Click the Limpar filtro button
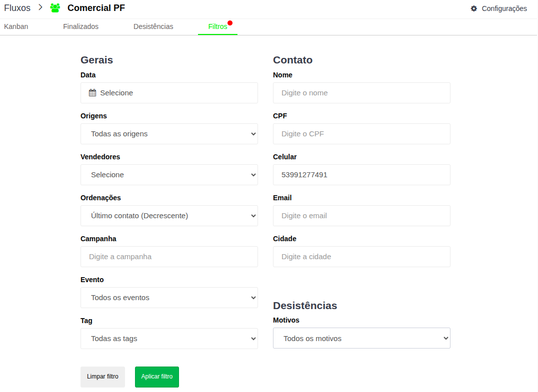This screenshot has width=538, height=392. (x=102, y=377)
